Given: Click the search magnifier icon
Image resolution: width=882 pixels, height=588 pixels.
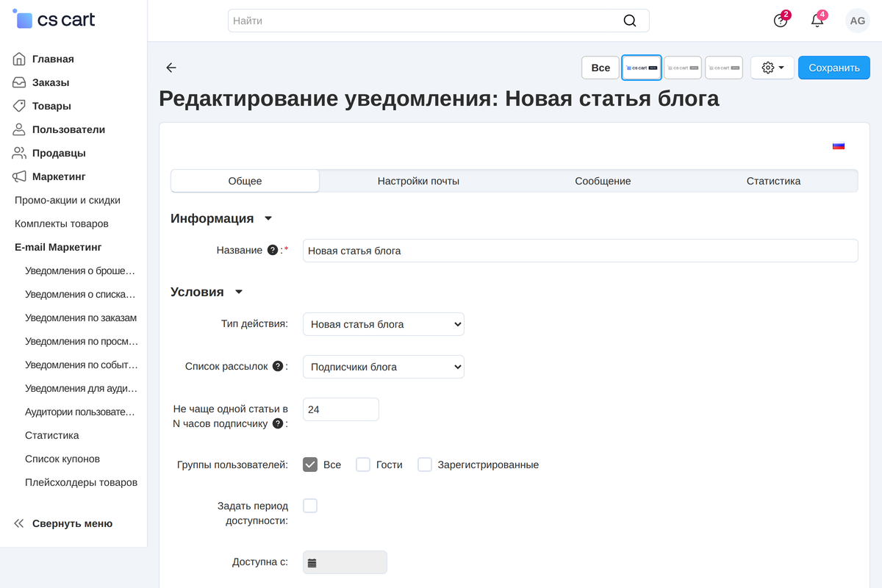Looking at the screenshot, I should (630, 21).
